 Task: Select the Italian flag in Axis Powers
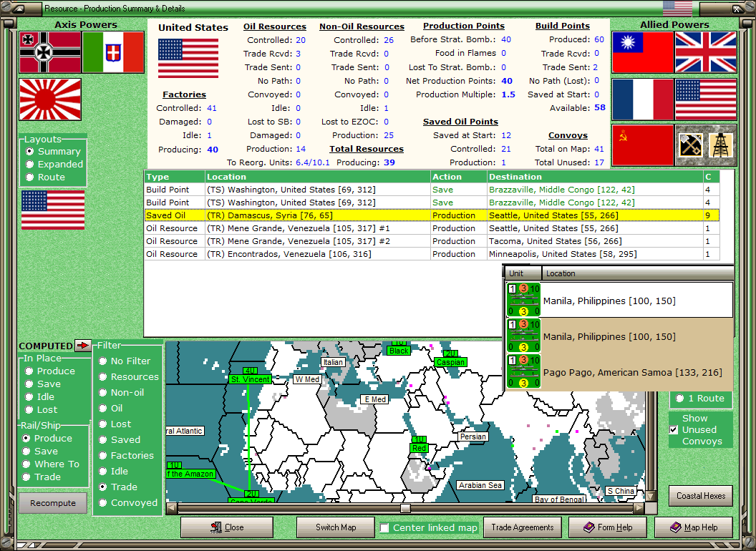(113, 52)
